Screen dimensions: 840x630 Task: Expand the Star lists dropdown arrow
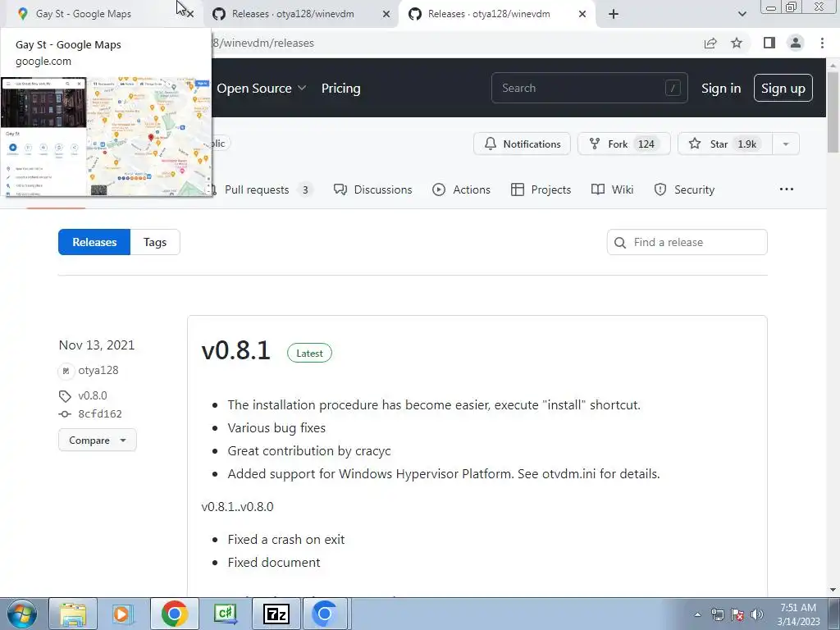click(x=786, y=144)
